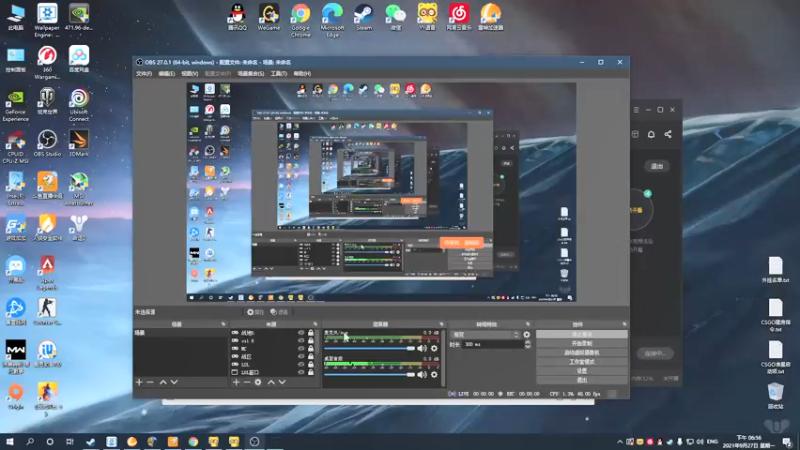Mute the 桌面音频 speaker icon
The width and height of the screenshot is (800, 450).
click(422, 374)
